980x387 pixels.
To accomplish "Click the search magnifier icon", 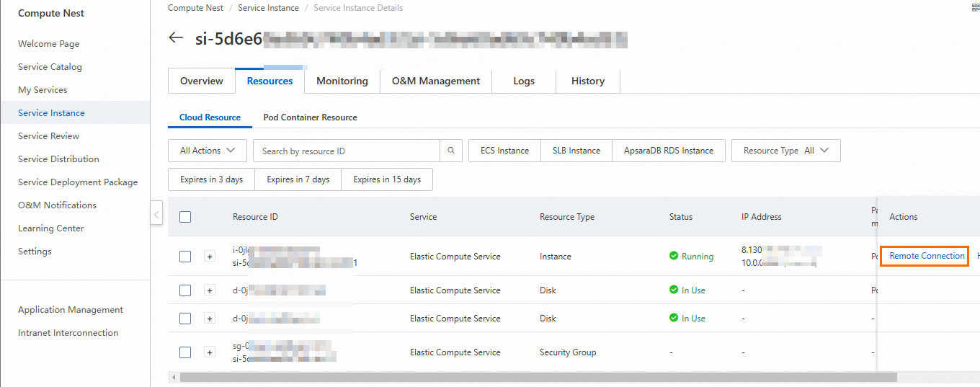I will (x=451, y=151).
